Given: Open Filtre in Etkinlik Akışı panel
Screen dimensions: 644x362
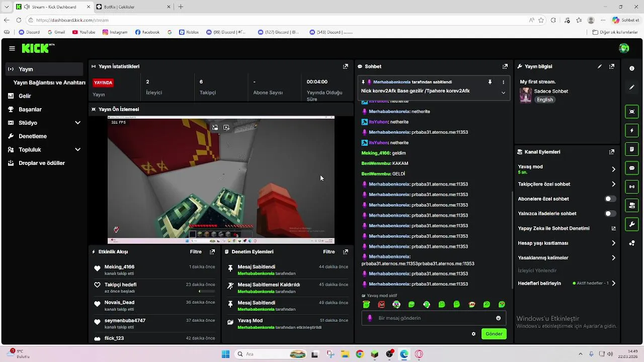Looking at the screenshot, I should (x=196, y=252).
